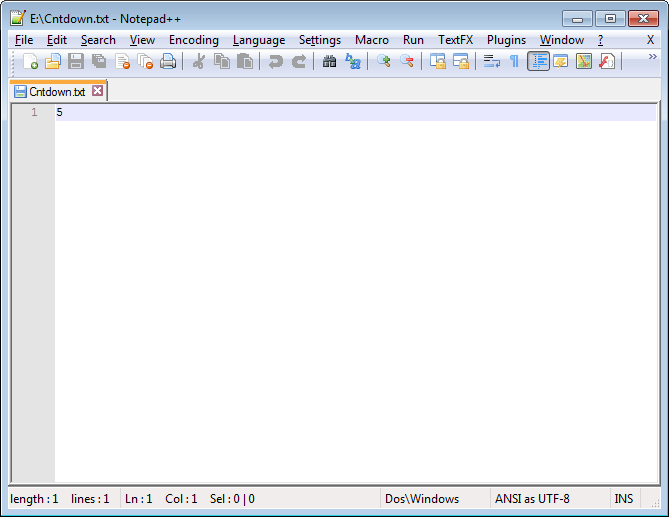The width and height of the screenshot is (669, 517).
Task: Expand the toolbar overflow chevron
Action: pos(653,59)
